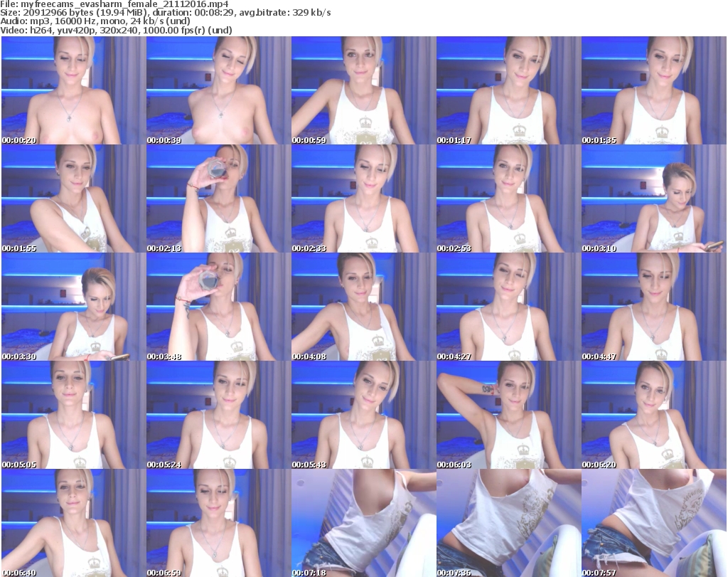Select the thumbnail stamped 00:06:59
This screenshot has height=577, width=728.
[219, 523]
